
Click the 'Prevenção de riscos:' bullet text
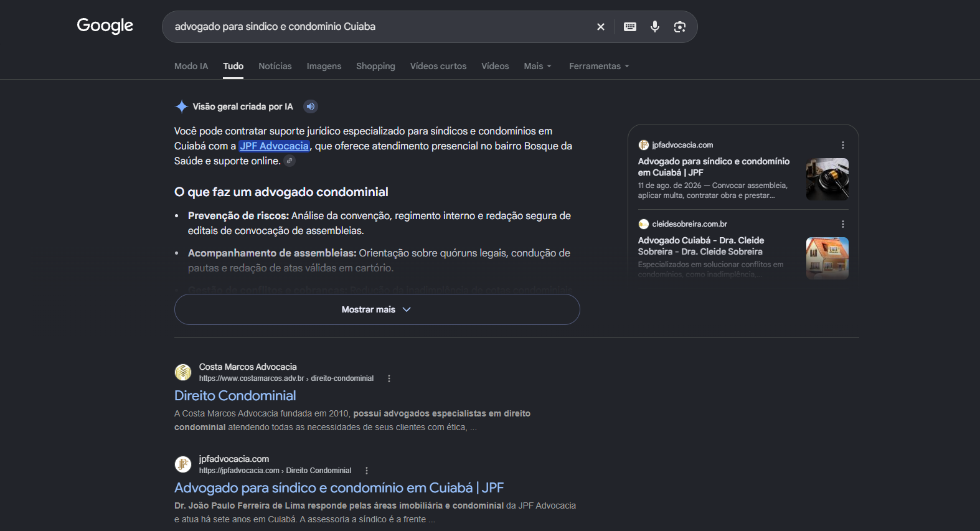coord(238,215)
